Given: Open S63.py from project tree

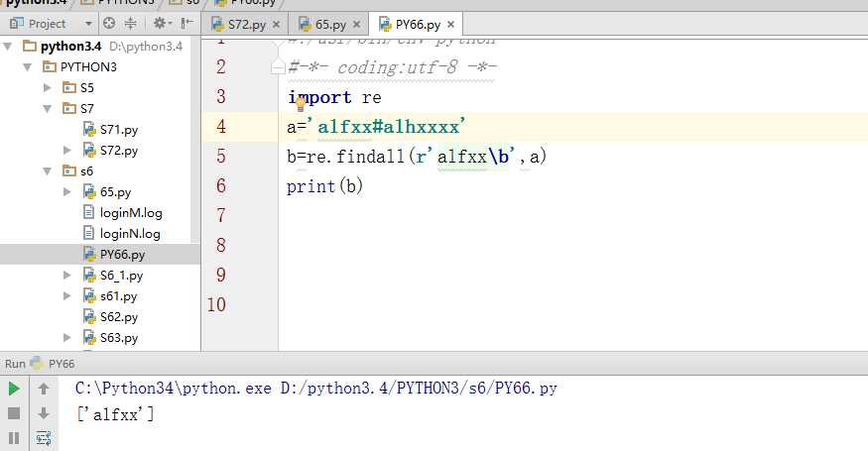Looking at the screenshot, I should [x=118, y=338].
